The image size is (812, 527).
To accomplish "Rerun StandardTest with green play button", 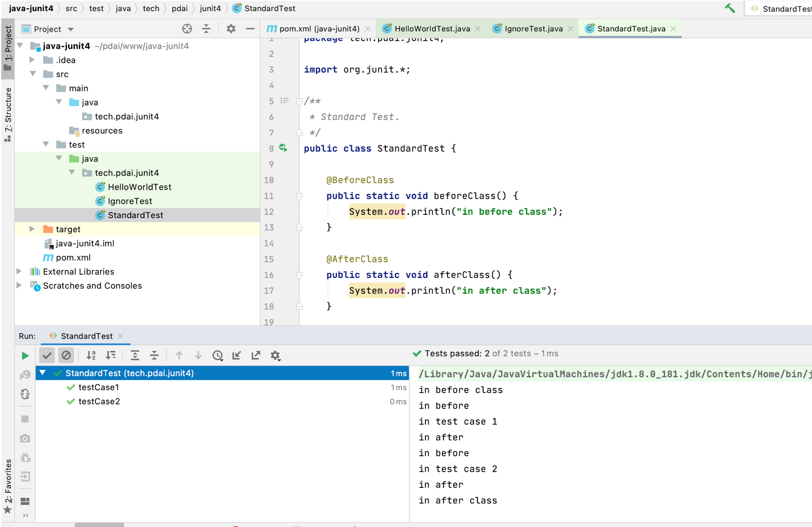I will coord(25,355).
